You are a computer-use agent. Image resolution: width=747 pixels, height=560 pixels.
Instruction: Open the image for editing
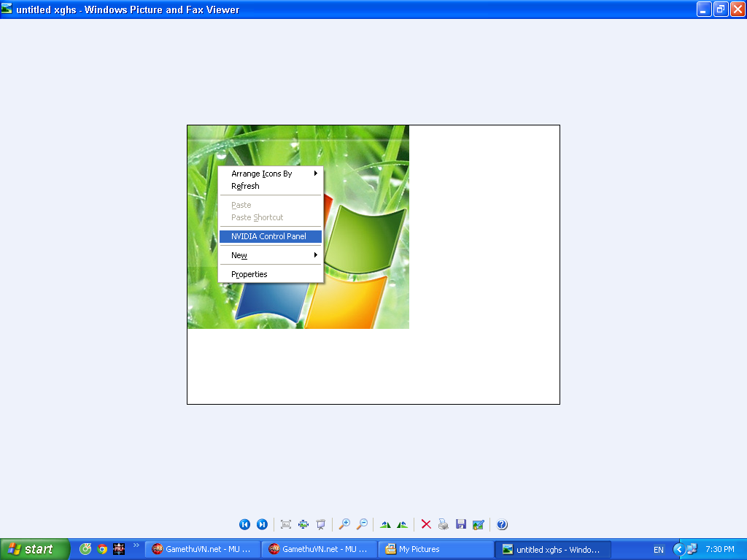479,524
